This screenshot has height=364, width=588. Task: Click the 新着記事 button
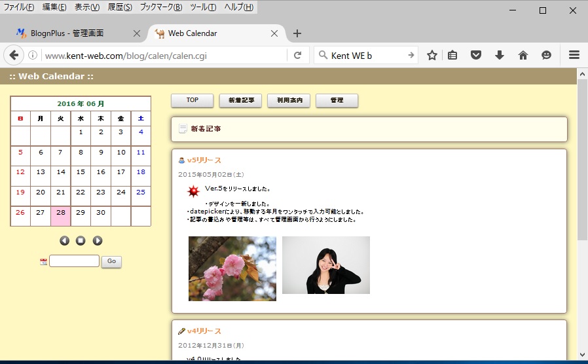(241, 100)
